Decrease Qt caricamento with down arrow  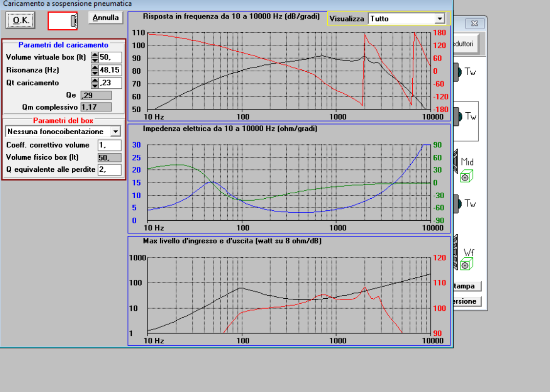point(95,85)
